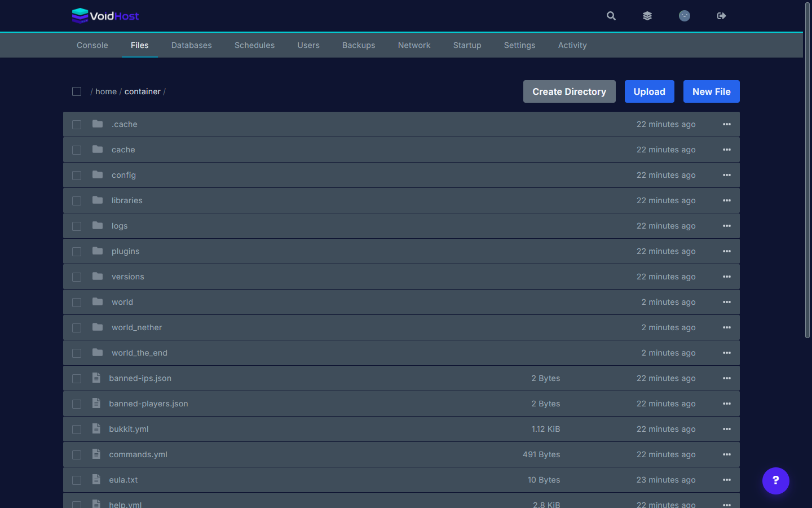This screenshot has height=508, width=812.
Task: Open the three-dot menu for libraries
Action: [x=727, y=200]
